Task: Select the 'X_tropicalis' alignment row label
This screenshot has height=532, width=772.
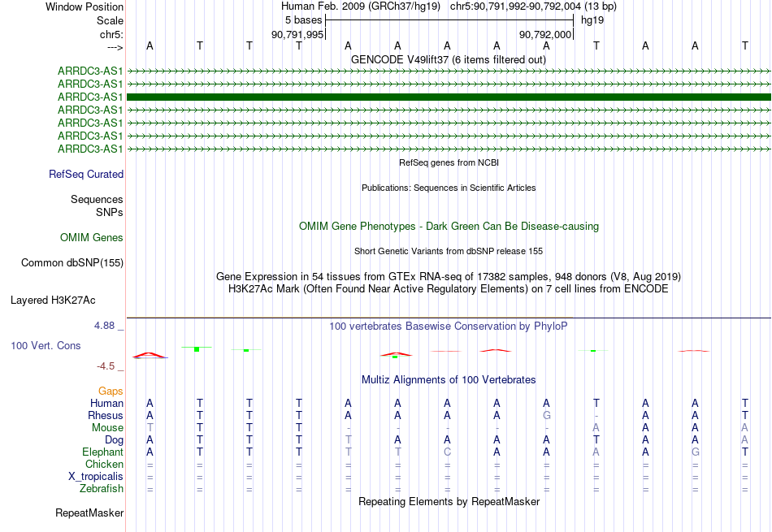Action: 96,477
